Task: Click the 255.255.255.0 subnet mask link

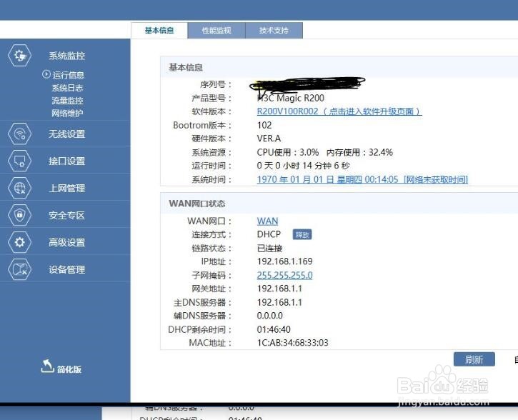Action: (285, 275)
